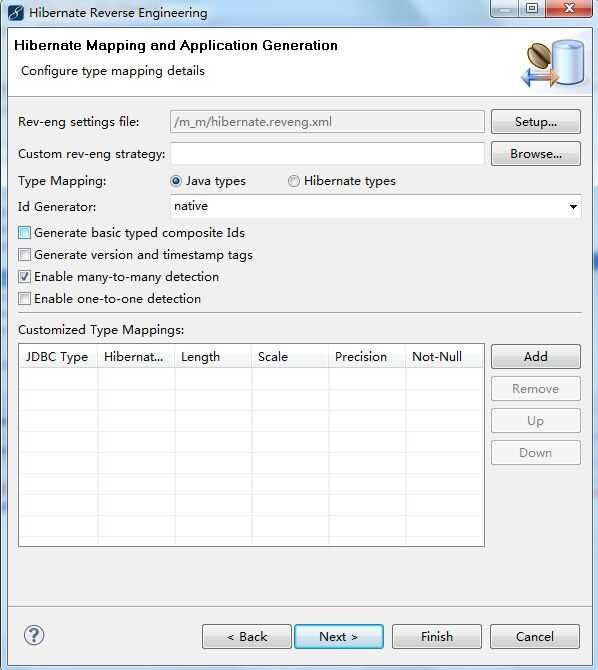Image resolution: width=598 pixels, height=670 pixels.
Task: Click the Hibernat... column header
Action: click(x=136, y=357)
